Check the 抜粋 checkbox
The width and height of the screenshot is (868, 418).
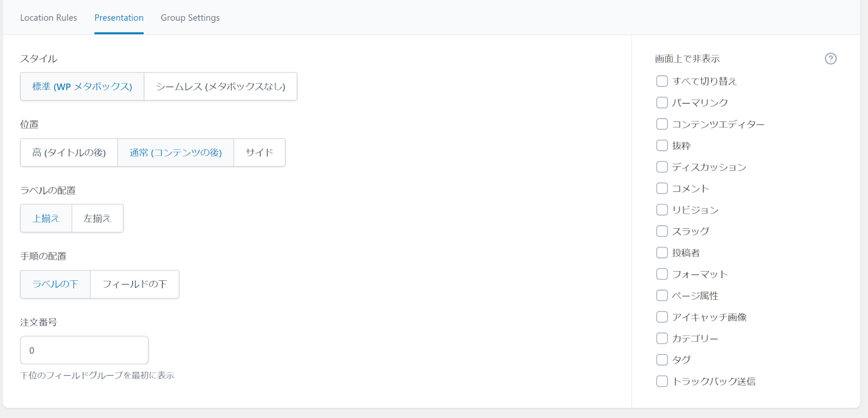pos(662,145)
